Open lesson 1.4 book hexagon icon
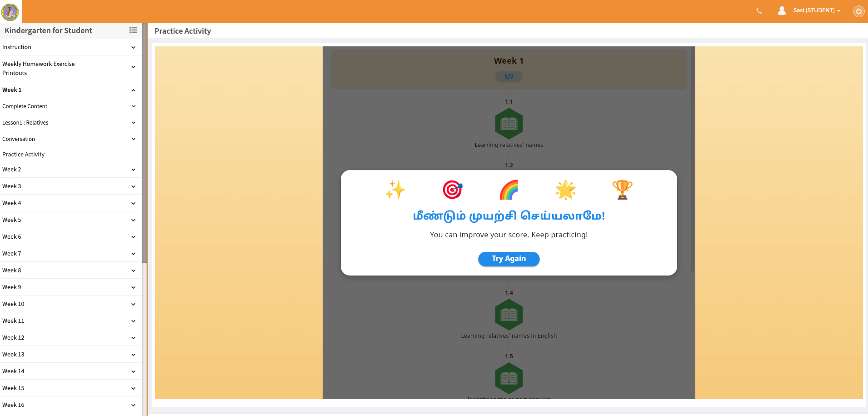The width and height of the screenshot is (868, 416). click(x=509, y=315)
